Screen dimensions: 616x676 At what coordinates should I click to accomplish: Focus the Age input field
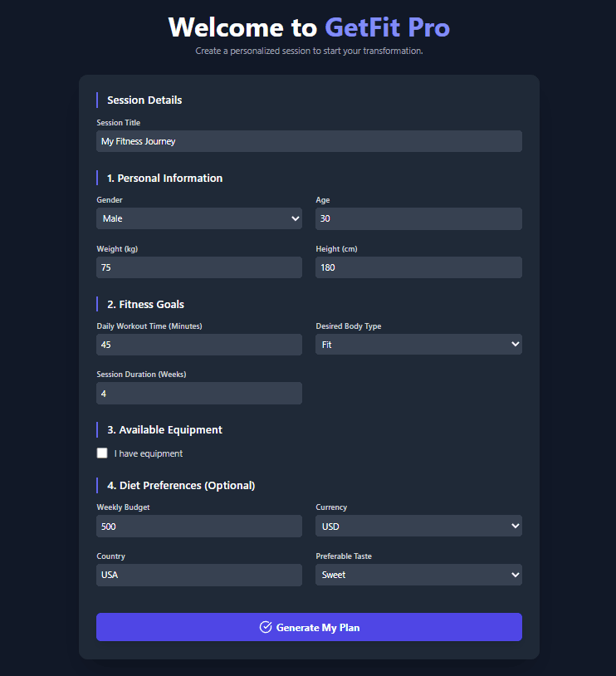[x=418, y=218]
